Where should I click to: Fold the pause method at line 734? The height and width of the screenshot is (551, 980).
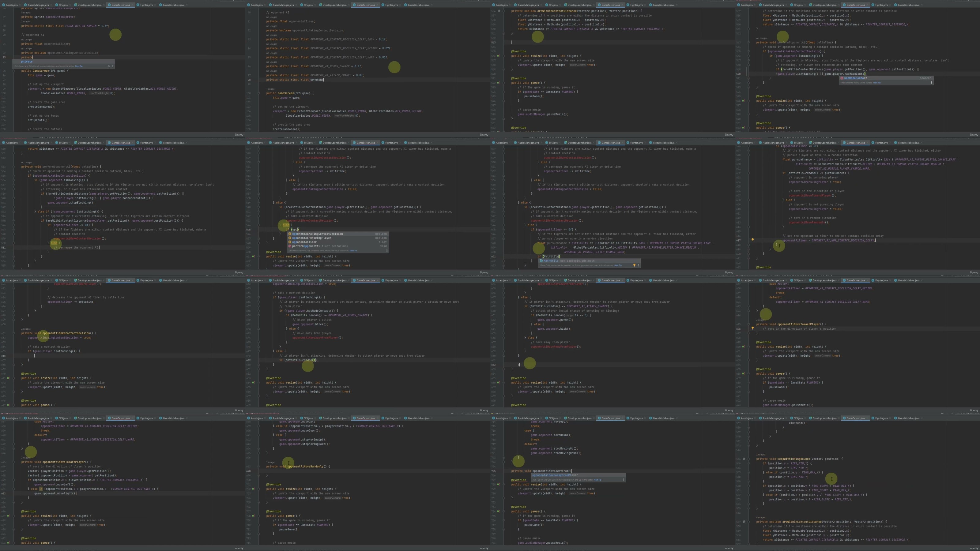click(x=504, y=512)
